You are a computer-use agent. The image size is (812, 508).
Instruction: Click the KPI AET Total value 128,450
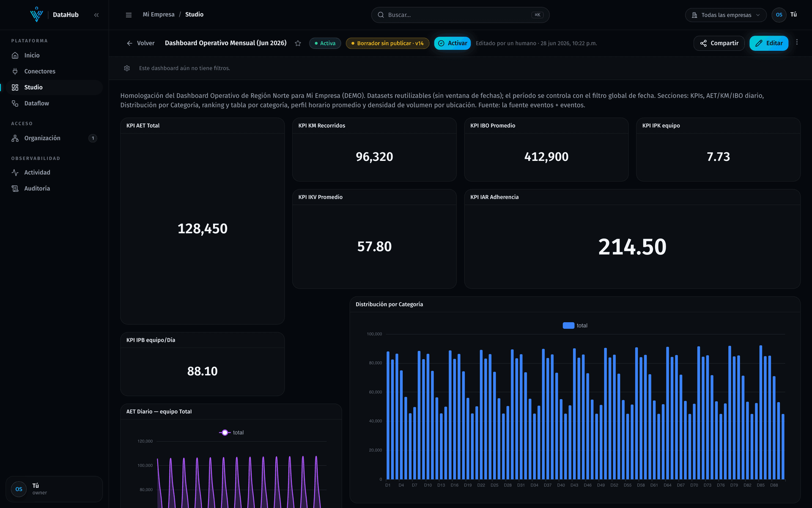(202, 229)
